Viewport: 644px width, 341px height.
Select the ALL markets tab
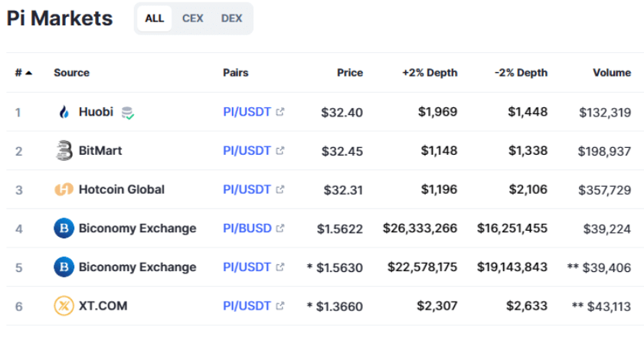coord(154,18)
